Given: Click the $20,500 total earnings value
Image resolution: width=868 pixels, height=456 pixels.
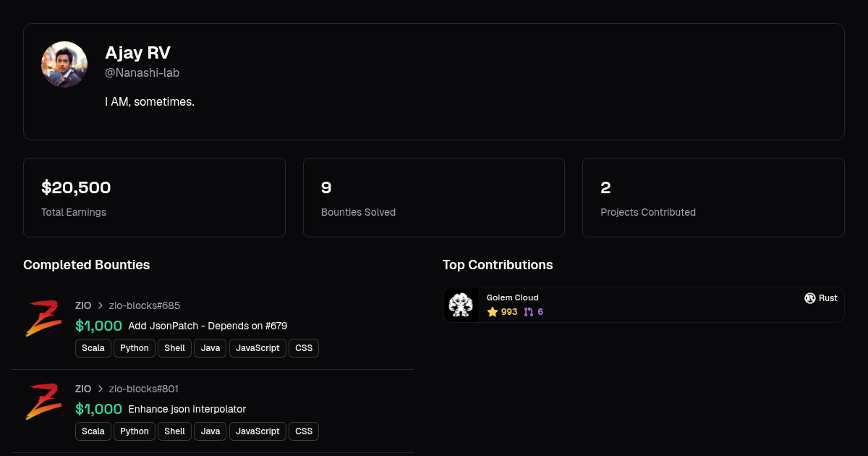Looking at the screenshot, I should pyautogui.click(x=76, y=188).
